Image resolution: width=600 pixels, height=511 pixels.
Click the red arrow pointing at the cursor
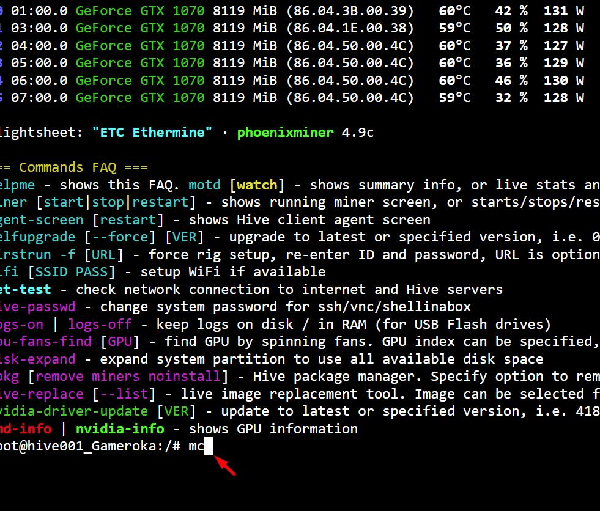pyautogui.click(x=227, y=465)
